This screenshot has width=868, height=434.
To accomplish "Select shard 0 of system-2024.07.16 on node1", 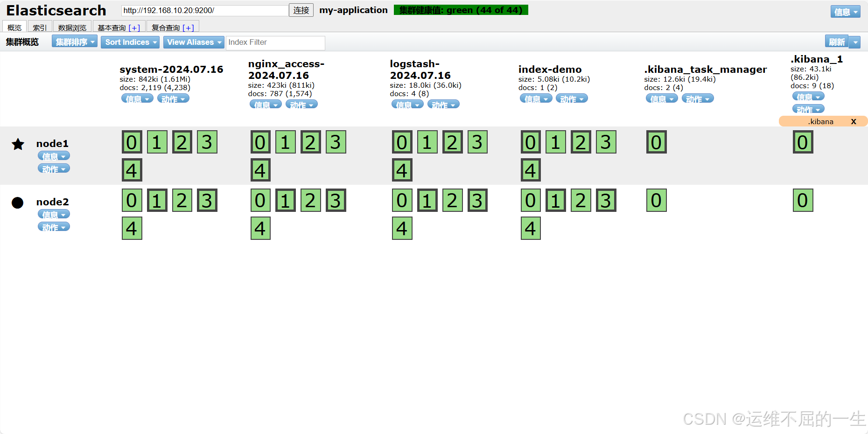I will click(132, 142).
